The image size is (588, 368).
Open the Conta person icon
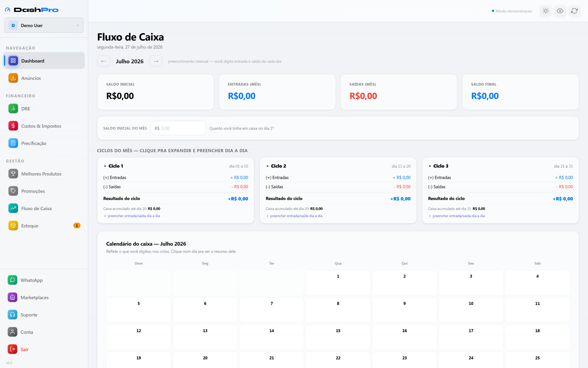[13, 332]
